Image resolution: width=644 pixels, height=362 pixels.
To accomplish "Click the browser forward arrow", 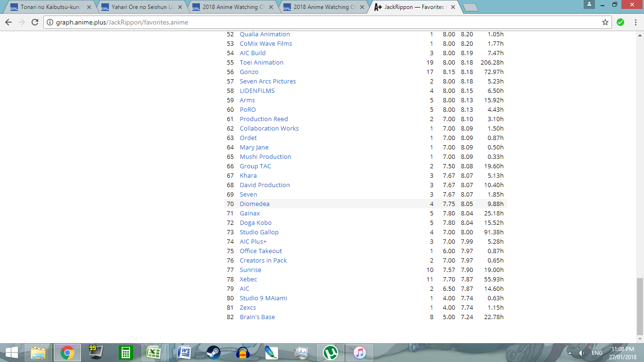I will click(22, 22).
